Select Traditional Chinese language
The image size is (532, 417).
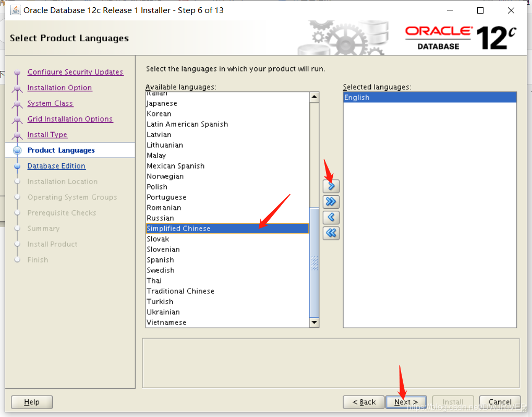pyautogui.click(x=227, y=291)
